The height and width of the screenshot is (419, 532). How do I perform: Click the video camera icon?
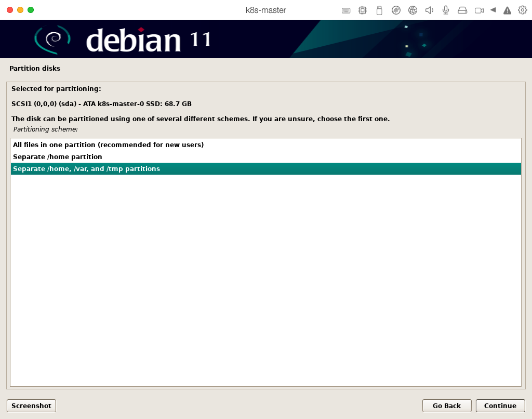pyautogui.click(x=479, y=10)
